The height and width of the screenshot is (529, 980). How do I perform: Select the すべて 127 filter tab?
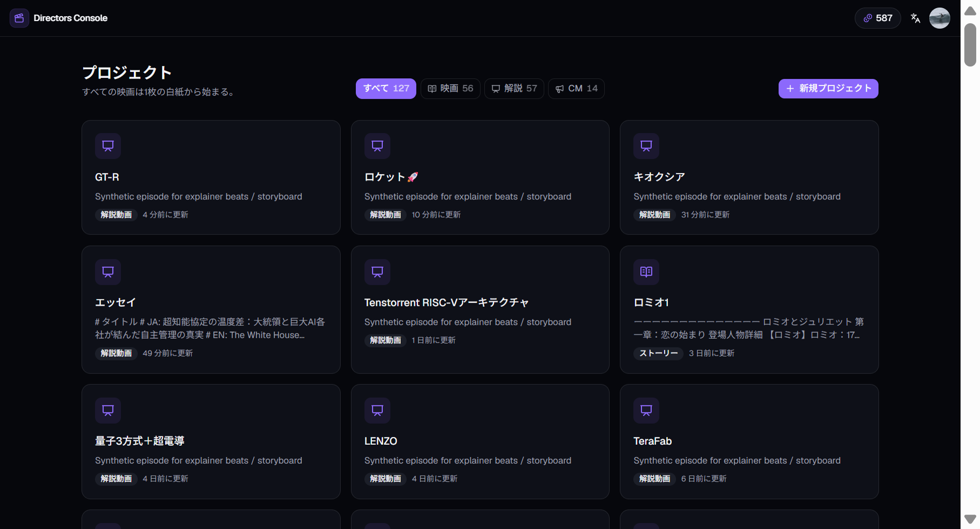(x=386, y=89)
